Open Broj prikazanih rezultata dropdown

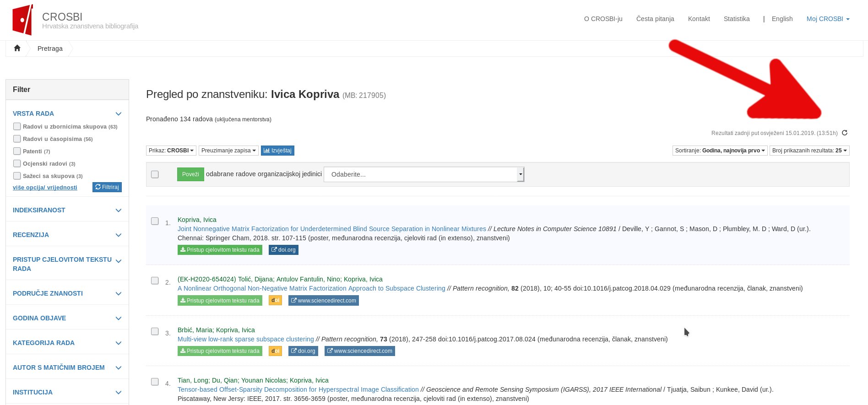809,151
